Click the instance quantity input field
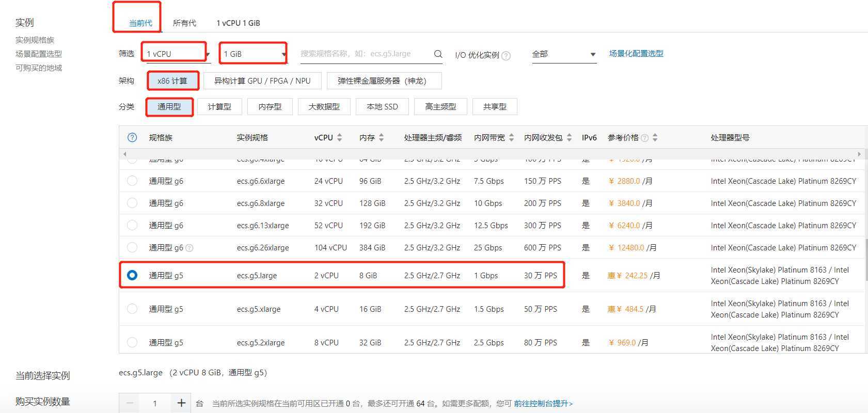 (155, 403)
